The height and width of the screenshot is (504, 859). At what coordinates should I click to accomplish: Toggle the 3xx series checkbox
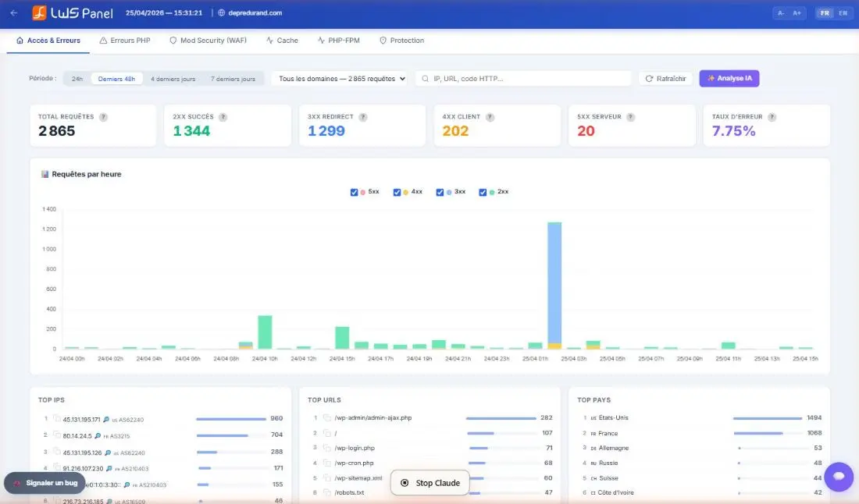tap(440, 192)
